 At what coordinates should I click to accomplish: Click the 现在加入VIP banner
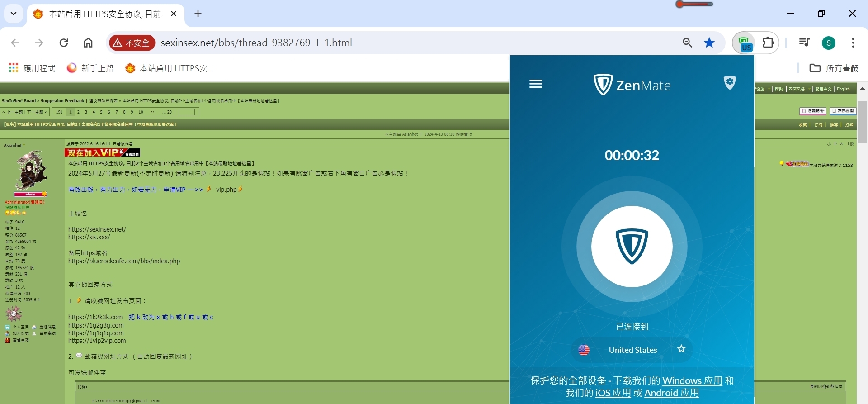(x=102, y=152)
